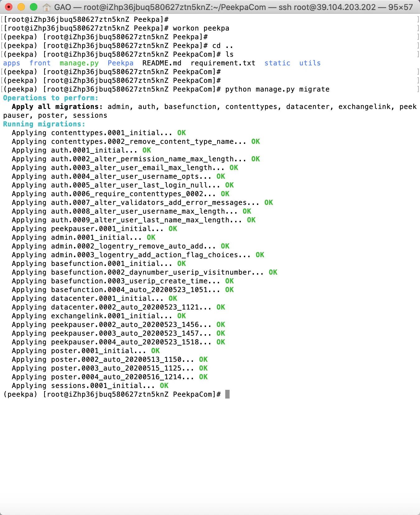Click the 'python manage.py migrate' command
The image size is (420, 515).
[x=277, y=89]
